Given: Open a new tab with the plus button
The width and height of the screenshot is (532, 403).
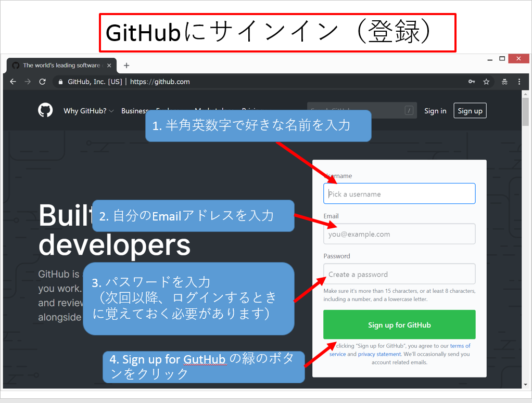Looking at the screenshot, I should pos(126,66).
